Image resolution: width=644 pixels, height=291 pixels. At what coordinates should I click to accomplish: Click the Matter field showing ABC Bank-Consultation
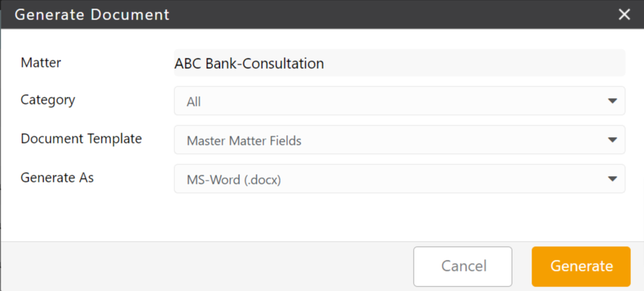[x=398, y=63]
